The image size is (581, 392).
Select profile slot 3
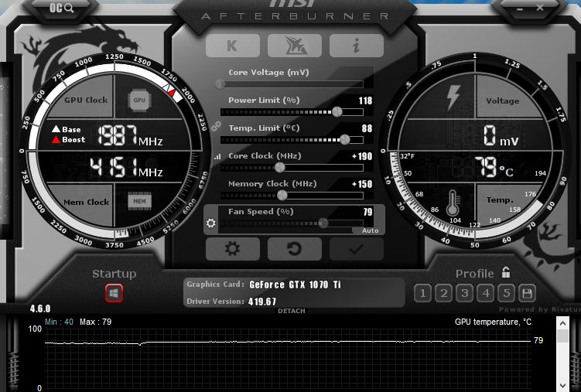(x=464, y=294)
